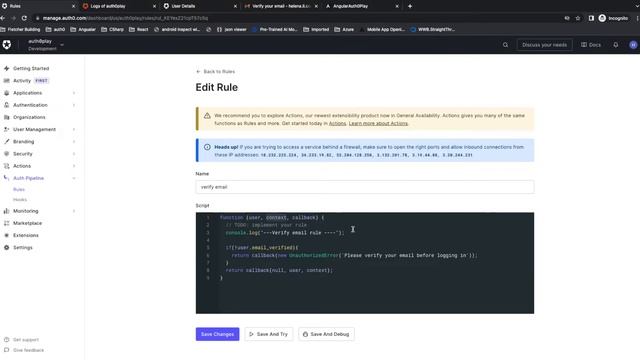640x360 pixels.
Task: Open Settings in sidebar
Action: tap(22, 248)
